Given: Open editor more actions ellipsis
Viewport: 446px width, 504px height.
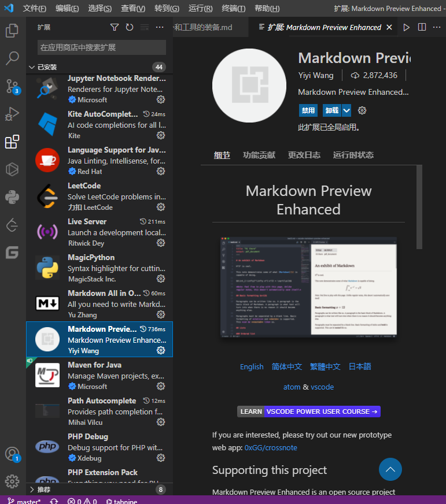Looking at the screenshot, I should tap(437, 27).
